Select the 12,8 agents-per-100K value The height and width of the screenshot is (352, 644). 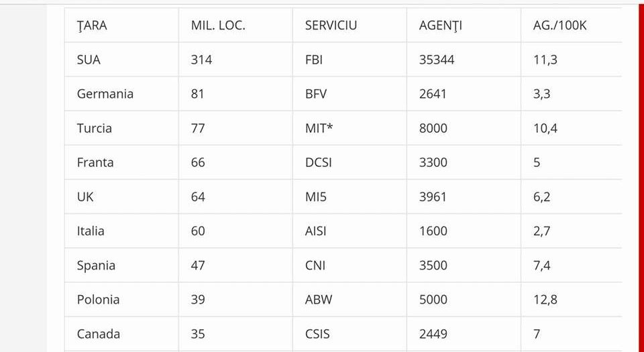pos(545,300)
